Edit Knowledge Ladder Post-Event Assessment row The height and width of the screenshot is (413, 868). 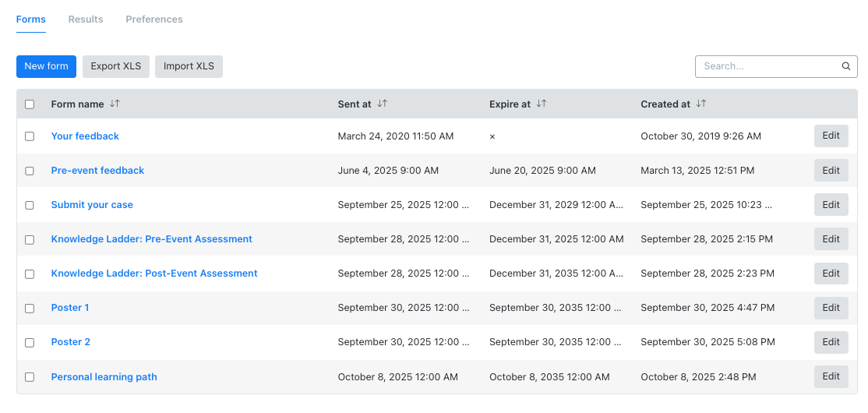[x=831, y=274]
